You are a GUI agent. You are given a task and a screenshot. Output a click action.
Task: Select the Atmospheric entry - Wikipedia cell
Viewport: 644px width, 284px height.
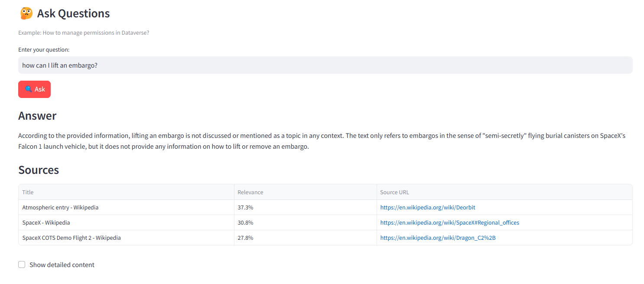[x=60, y=208]
